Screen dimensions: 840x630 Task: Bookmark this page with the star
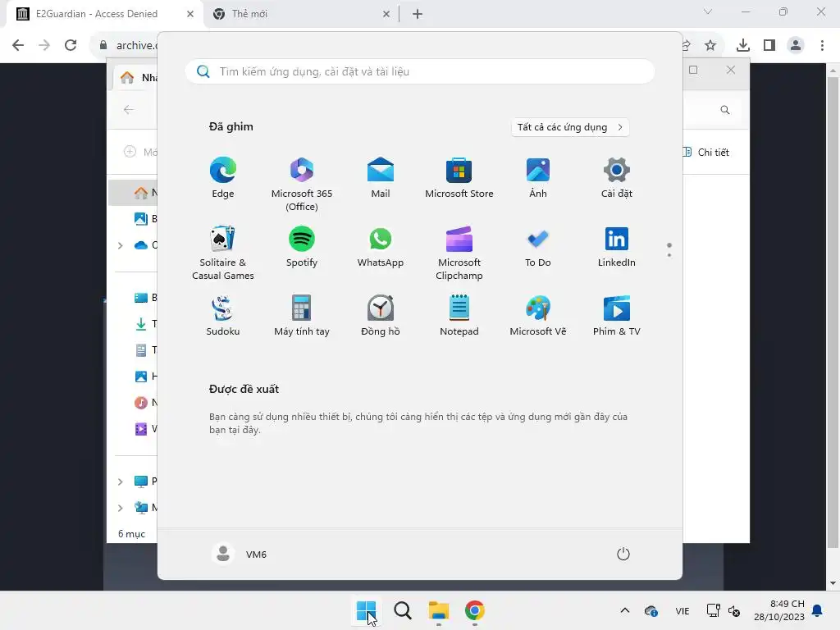pyautogui.click(x=710, y=45)
